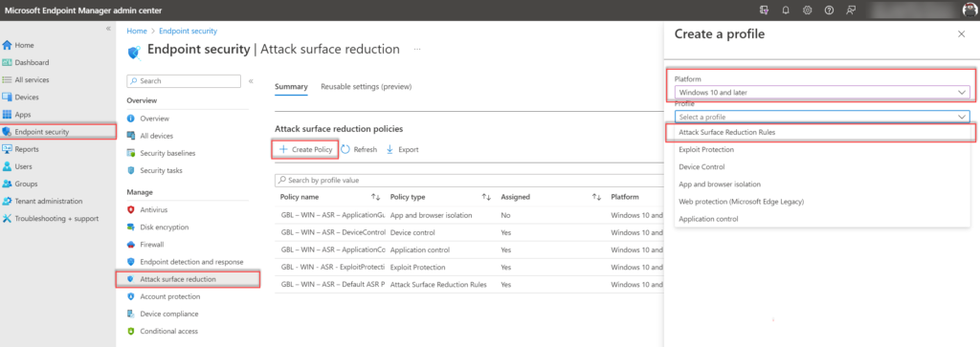Open Device compliance menu item
Screen dimensions: 980x347
[168, 314]
